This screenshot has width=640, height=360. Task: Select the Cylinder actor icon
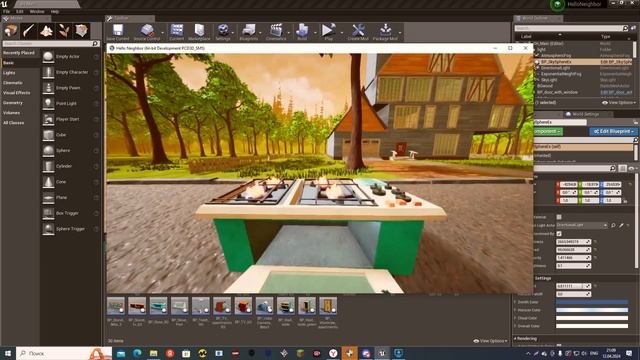pyautogui.click(x=48, y=166)
